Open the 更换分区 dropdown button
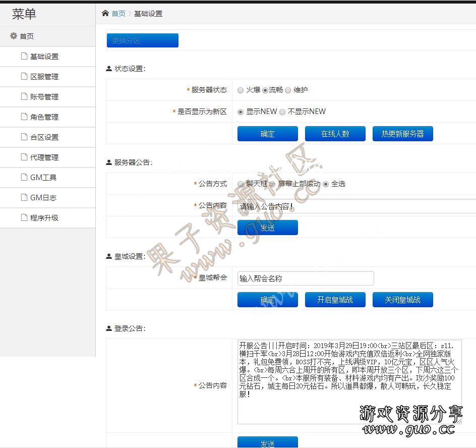 click(x=142, y=40)
